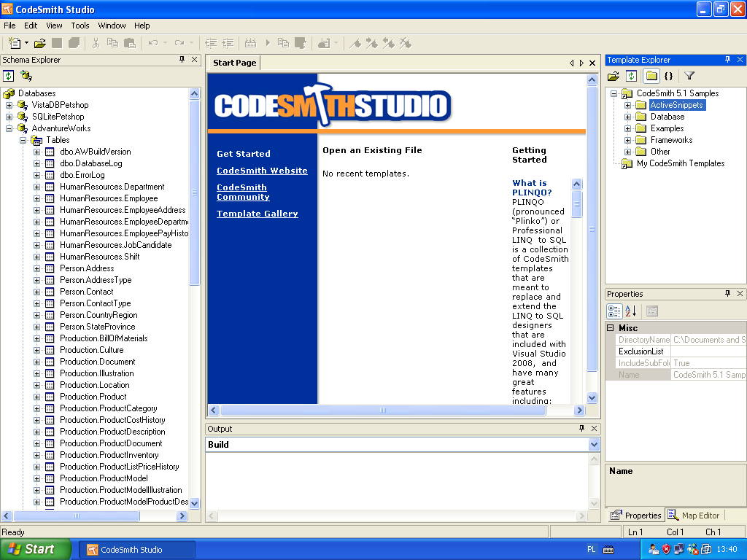Viewport: 747px width, 560px height.
Task: Click the Windows Start button
Action: point(35,549)
